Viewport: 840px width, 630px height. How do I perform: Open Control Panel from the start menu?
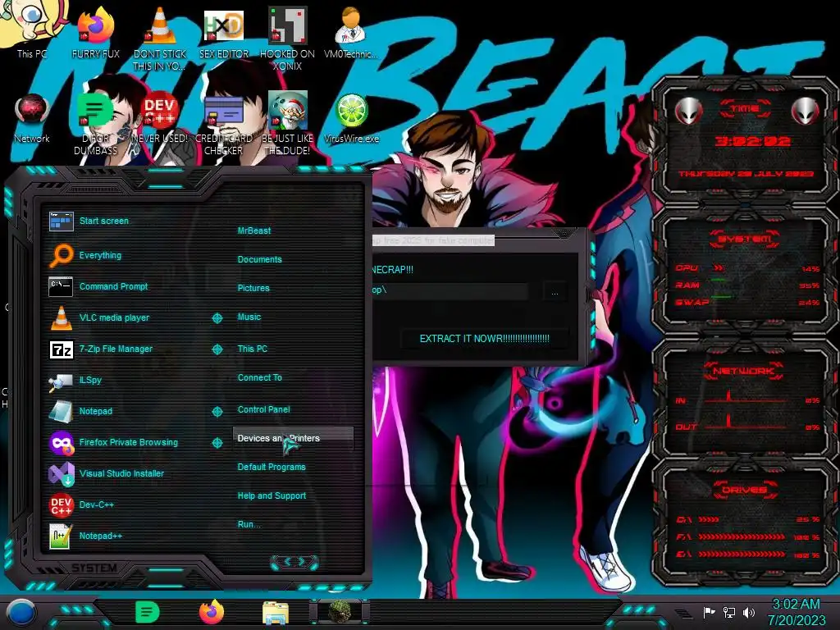click(263, 409)
